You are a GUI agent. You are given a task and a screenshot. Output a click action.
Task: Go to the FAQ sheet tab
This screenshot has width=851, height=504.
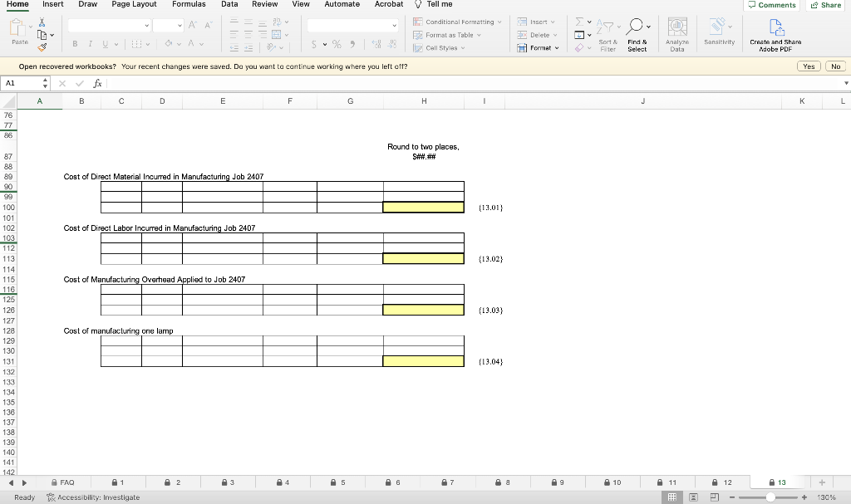pos(63,482)
